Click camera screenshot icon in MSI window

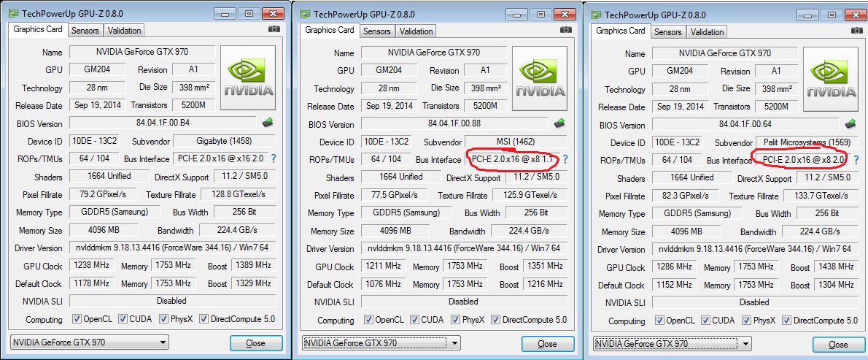565,30
